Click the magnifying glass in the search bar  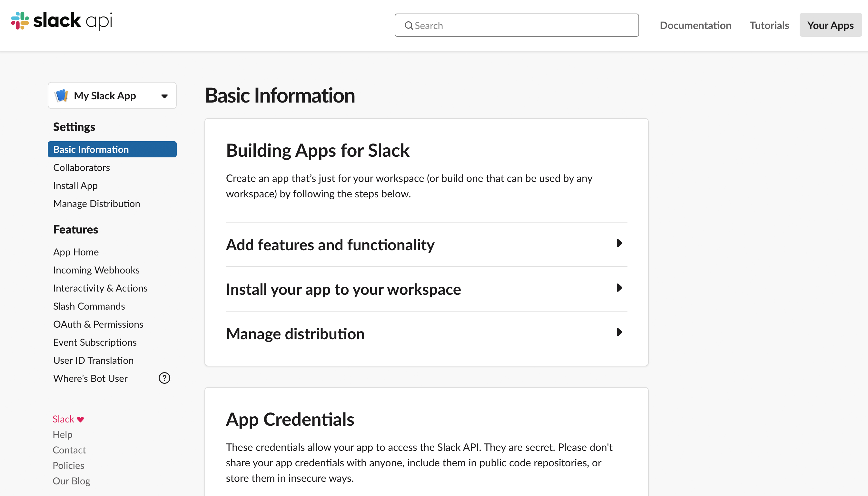coord(409,25)
